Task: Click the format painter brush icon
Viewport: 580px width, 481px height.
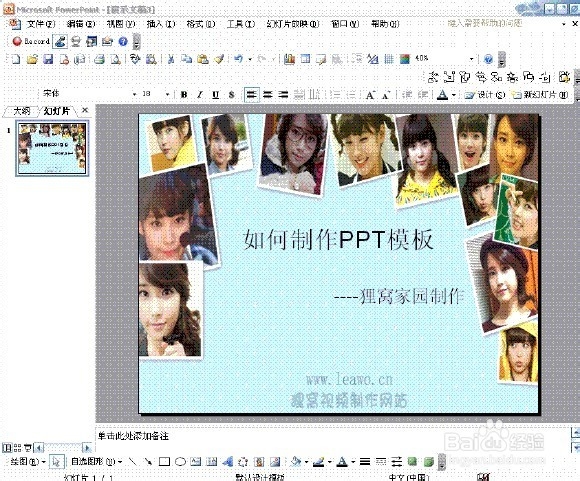Action: click(x=219, y=59)
